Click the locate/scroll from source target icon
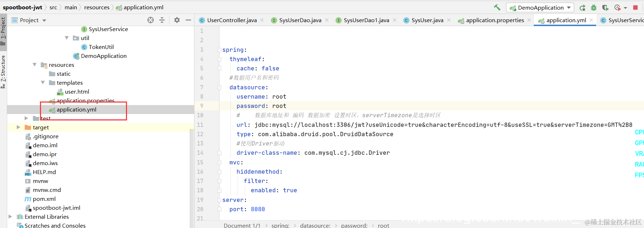 [151, 20]
